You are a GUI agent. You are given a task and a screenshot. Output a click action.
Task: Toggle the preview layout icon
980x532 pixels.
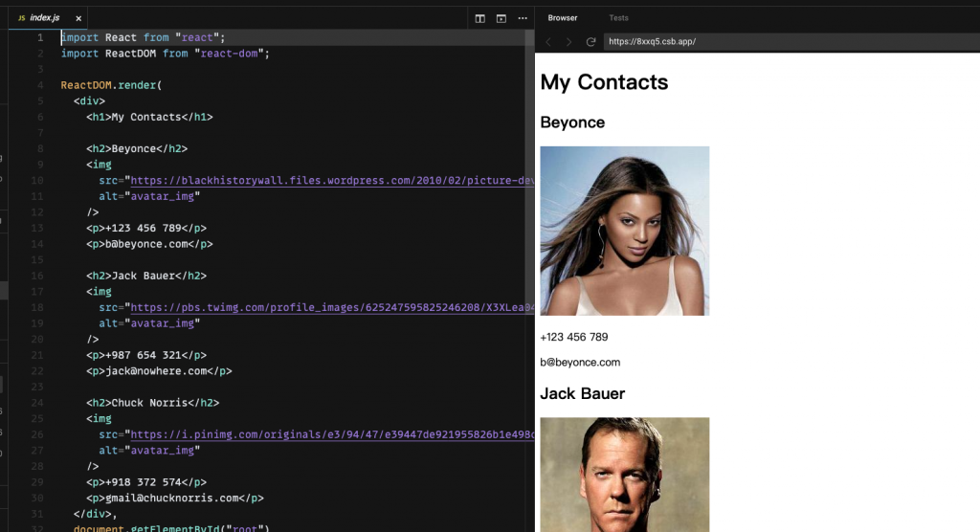pyautogui.click(x=501, y=19)
